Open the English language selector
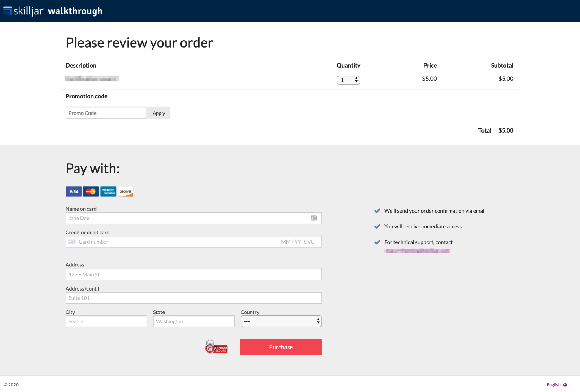The height and width of the screenshot is (392, 580). click(553, 385)
